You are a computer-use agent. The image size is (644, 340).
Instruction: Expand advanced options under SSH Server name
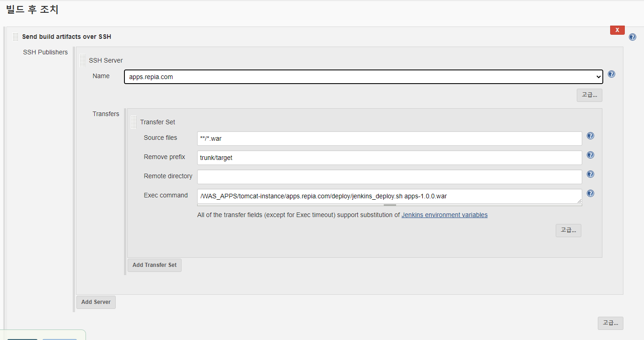coord(589,95)
